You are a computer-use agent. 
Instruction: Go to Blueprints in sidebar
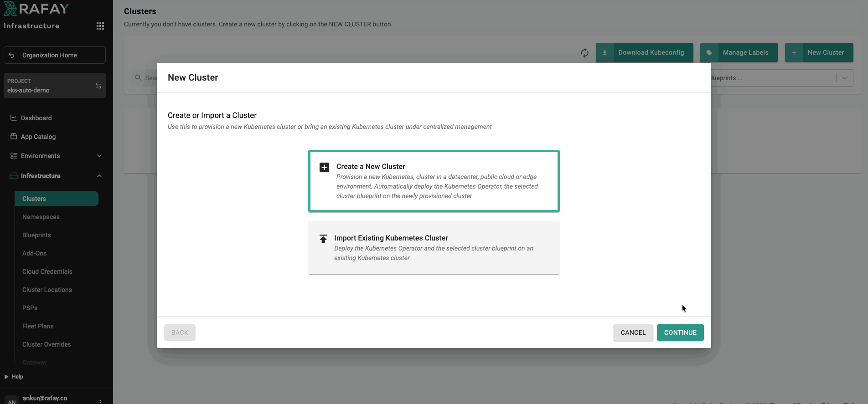[x=36, y=235]
